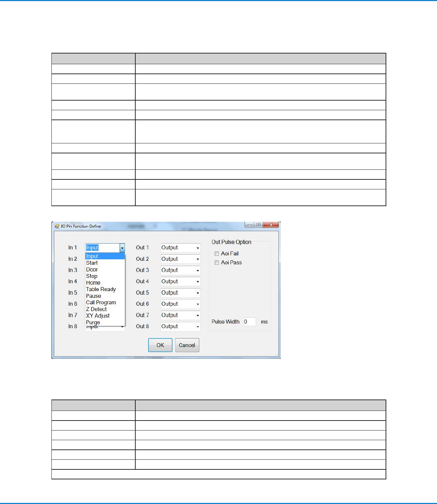Confirm with the OK button
437x504 pixels.
click(160, 345)
